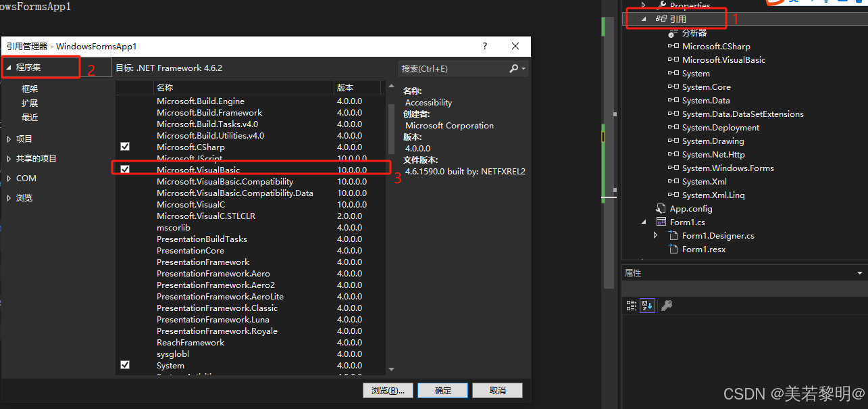The width and height of the screenshot is (868, 409).
Task: Sort properties alphabetically in the 属性 panel
Action: 647,305
